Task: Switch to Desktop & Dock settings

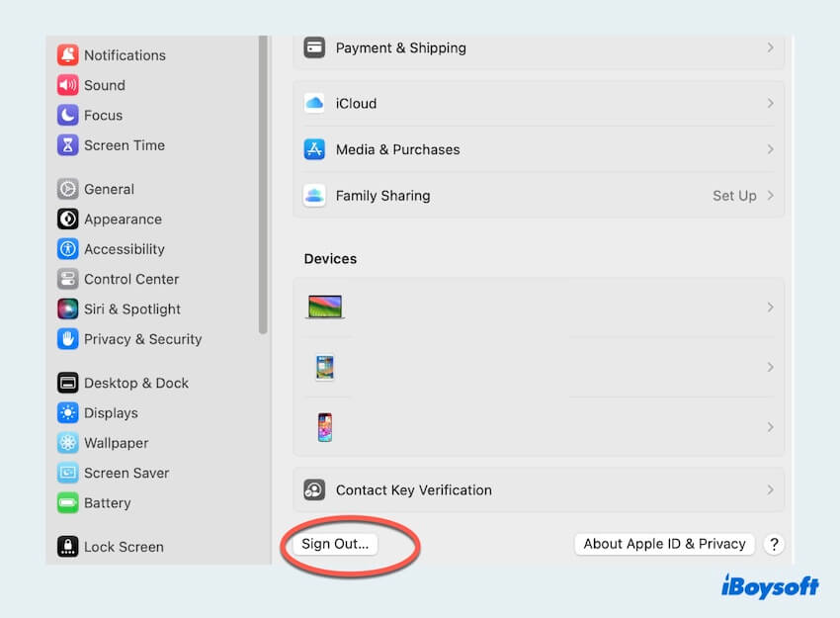Action: coord(124,383)
